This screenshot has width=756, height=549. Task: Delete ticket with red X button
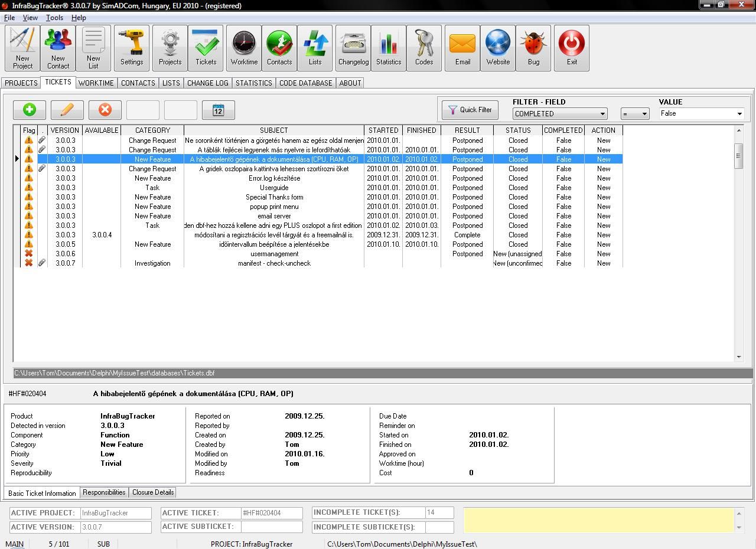[x=105, y=110]
